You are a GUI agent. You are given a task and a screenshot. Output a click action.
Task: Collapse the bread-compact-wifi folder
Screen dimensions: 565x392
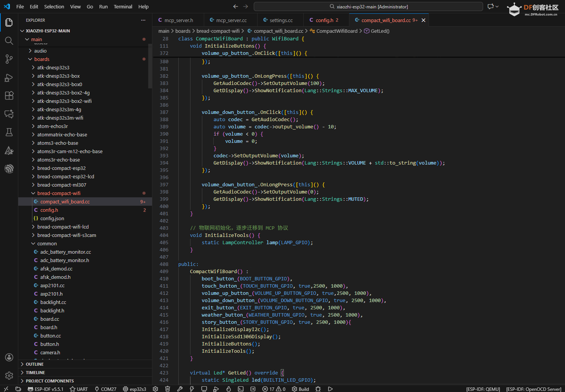click(x=59, y=193)
